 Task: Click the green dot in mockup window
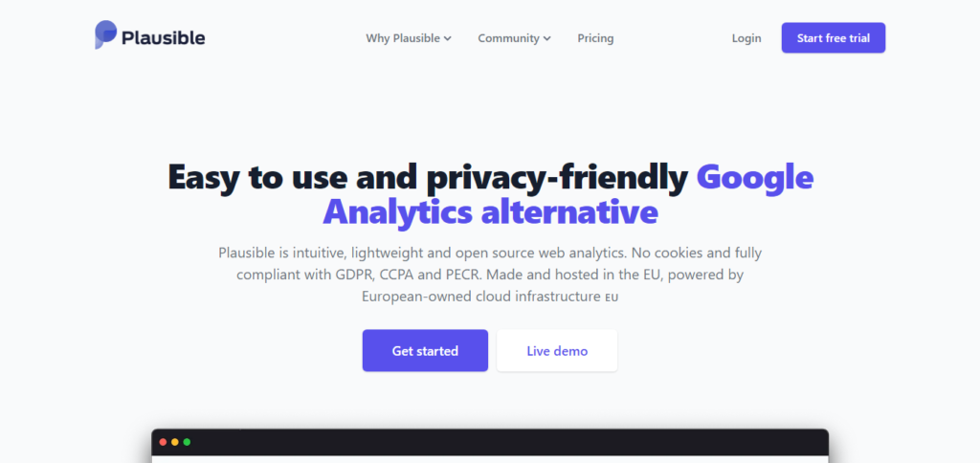[187, 442]
